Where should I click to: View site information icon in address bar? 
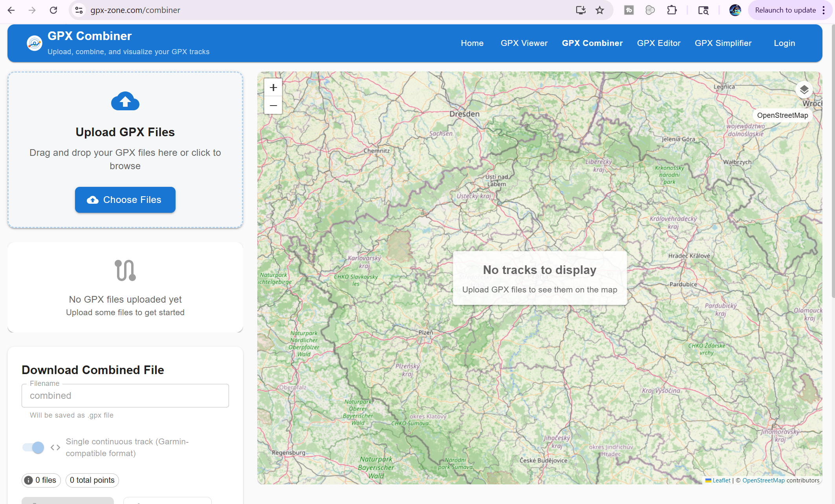point(79,10)
